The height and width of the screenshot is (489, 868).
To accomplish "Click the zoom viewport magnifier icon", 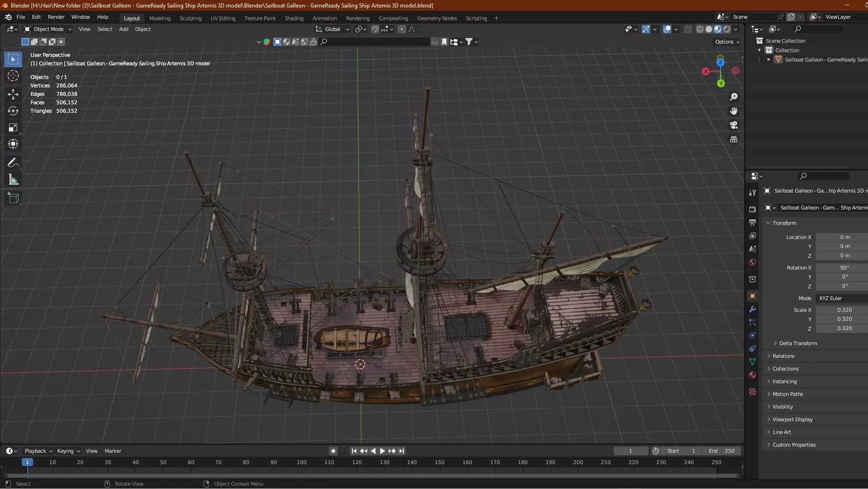I will tap(734, 97).
